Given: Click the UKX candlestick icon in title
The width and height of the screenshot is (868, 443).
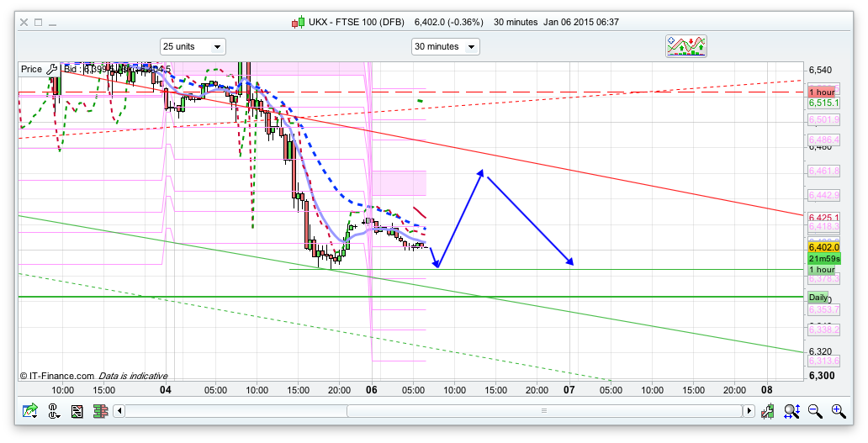Looking at the screenshot, I should (x=297, y=22).
